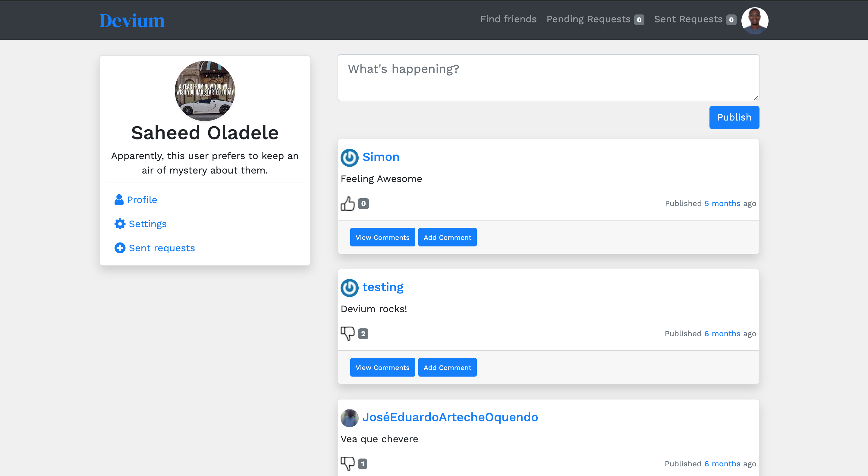Click thumbs-down icon on testing's post
The image size is (868, 476).
[348, 334]
